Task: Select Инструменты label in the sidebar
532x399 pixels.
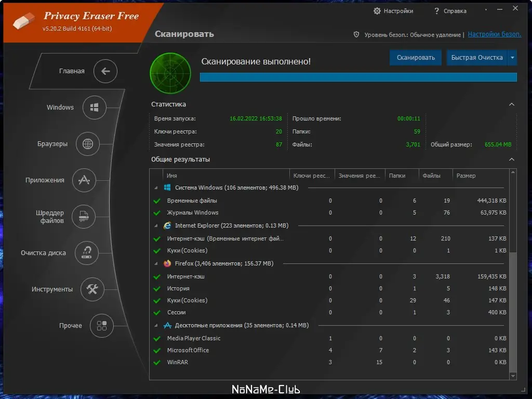Action: click(52, 289)
